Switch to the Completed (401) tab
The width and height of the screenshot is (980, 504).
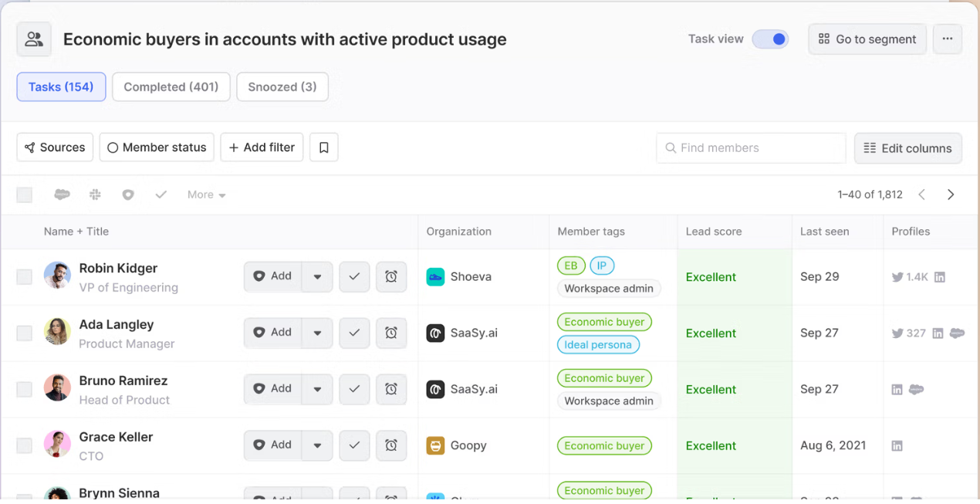coord(171,87)
